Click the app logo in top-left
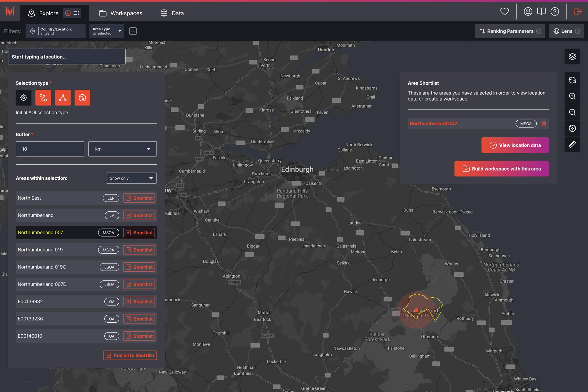588x392 pixels. click(10, 11)
